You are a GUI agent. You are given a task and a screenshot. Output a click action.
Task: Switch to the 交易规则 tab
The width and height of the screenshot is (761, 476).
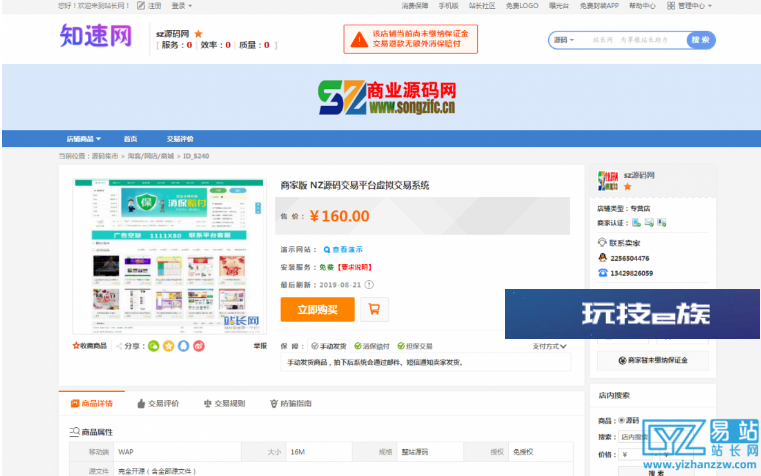pos(224,403)
